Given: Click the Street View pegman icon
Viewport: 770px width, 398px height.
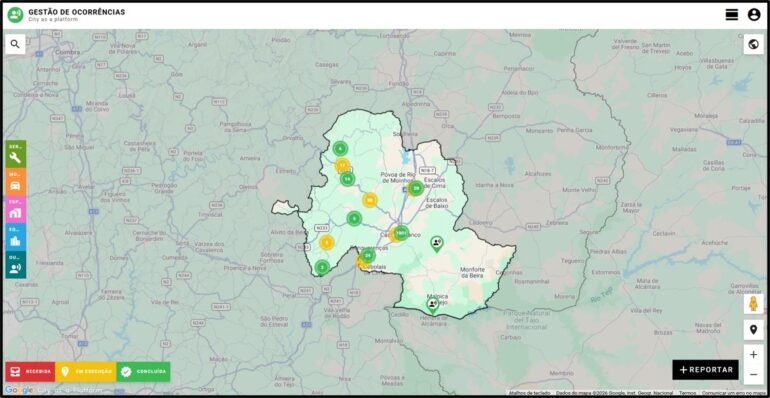Looking at the screenshot, I should click(x=753, y=304).
